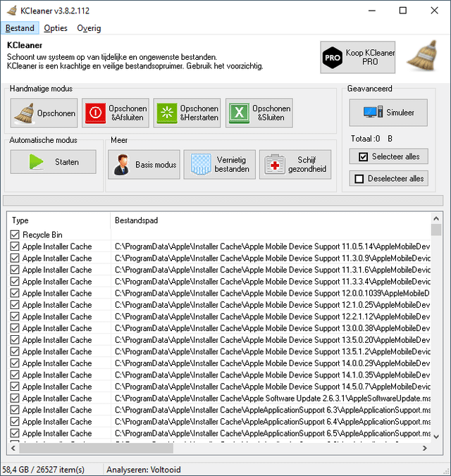Screen dimensions: 451x476
Task: Toggle checkbox for Mobile Device Support 14.5.0.7 row
Action: tap(15, 387)
